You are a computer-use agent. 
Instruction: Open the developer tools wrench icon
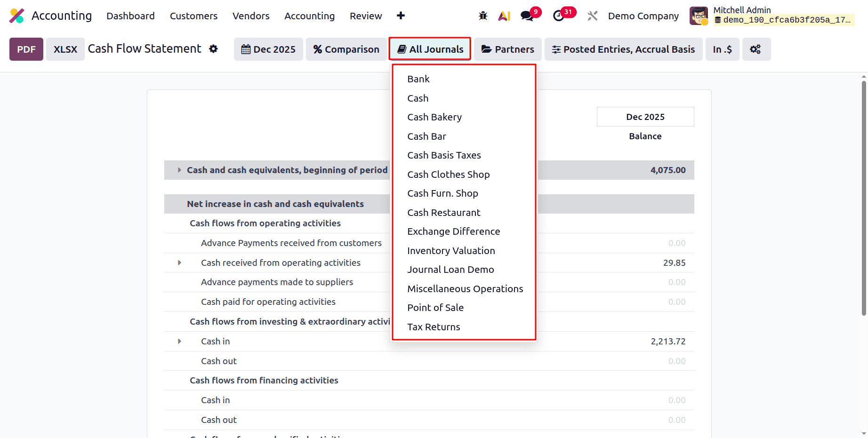coord(592,16)
